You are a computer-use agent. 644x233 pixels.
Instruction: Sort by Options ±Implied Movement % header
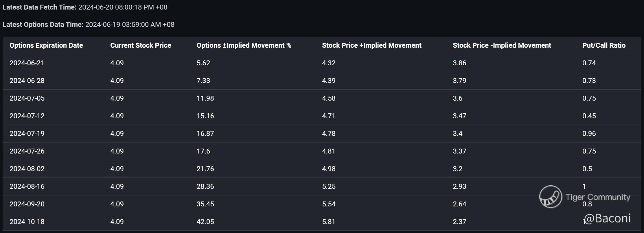(244, 45)
